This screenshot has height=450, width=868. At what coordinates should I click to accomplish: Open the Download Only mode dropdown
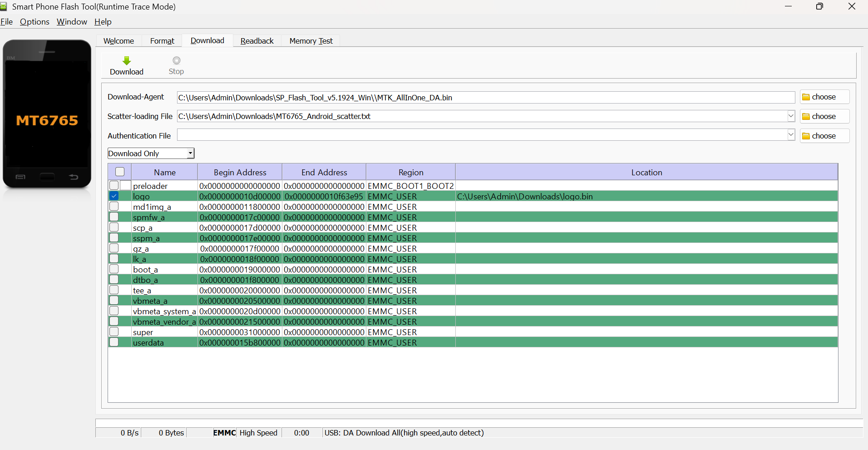(x=151, y=153)
